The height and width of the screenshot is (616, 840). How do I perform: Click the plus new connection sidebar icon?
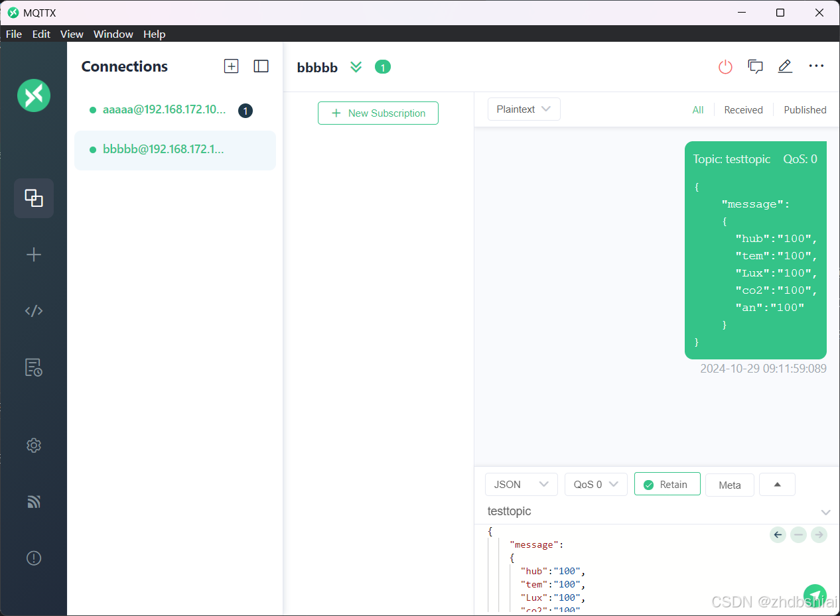(34, 255)
